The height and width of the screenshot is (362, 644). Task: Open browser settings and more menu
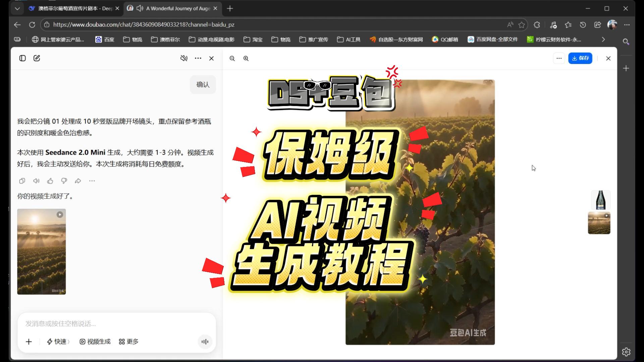pos(627,24)
